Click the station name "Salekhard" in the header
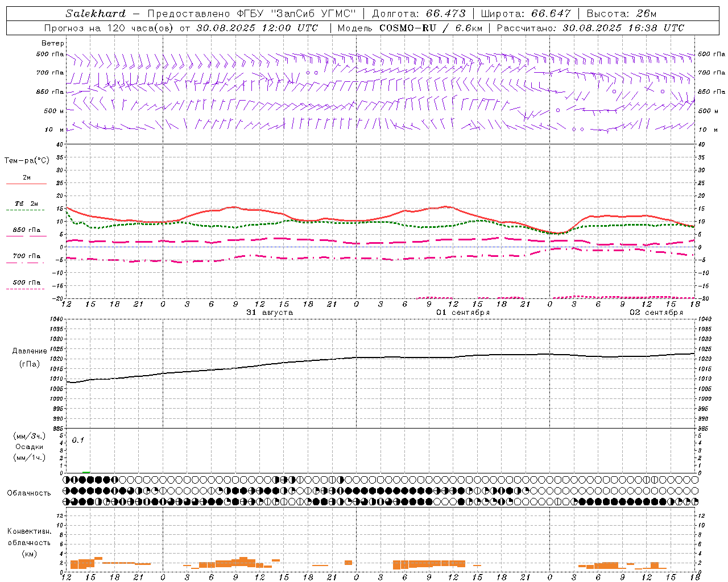This screenshot has width=728, height=582. (96, 14)
